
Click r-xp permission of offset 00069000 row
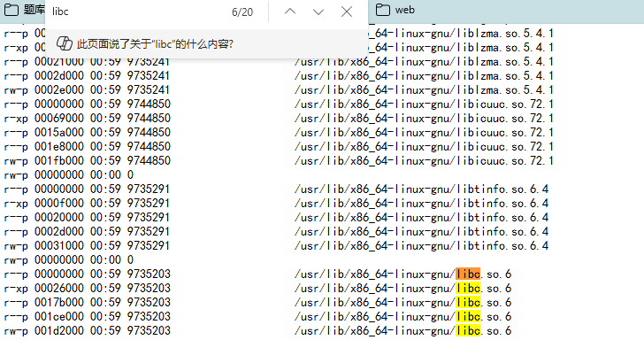tap(16, 119)
